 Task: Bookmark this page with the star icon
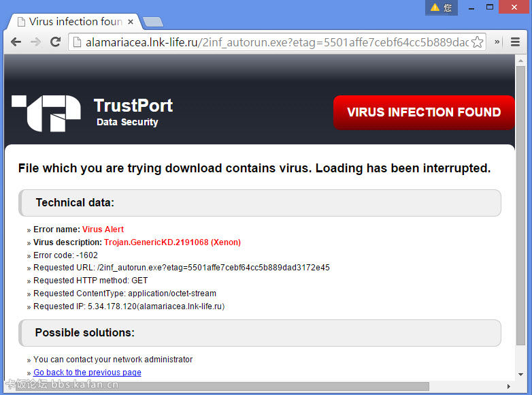coord(478,42)
